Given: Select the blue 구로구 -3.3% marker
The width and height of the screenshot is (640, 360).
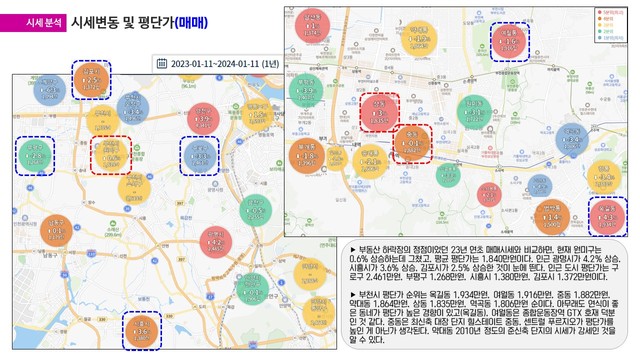Looking at the screenshot, I should pos(200,156).
